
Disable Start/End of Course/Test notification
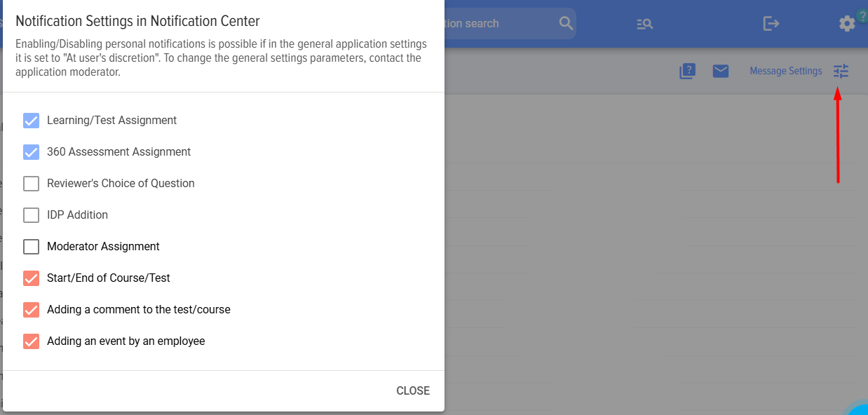31,278
